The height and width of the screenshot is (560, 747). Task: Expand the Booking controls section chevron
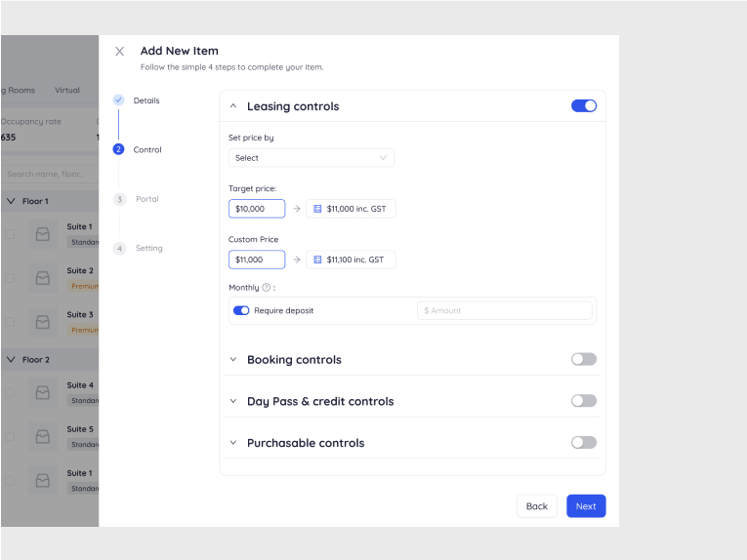[233, 360]
